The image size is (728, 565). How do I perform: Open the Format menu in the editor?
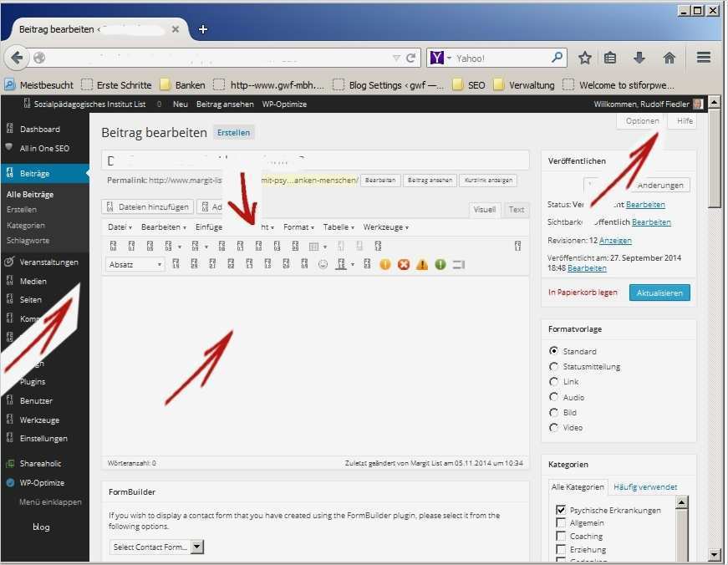(298, 227)
